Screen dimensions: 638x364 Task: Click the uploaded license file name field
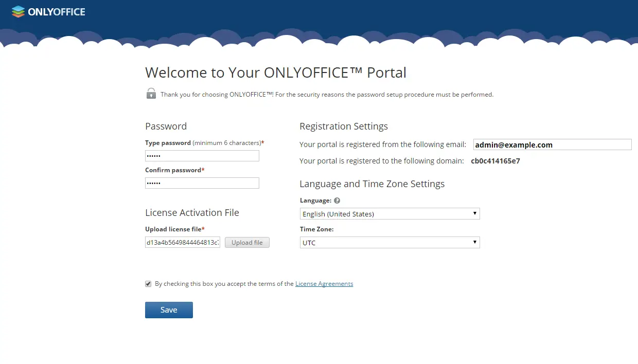coord(183,243)
